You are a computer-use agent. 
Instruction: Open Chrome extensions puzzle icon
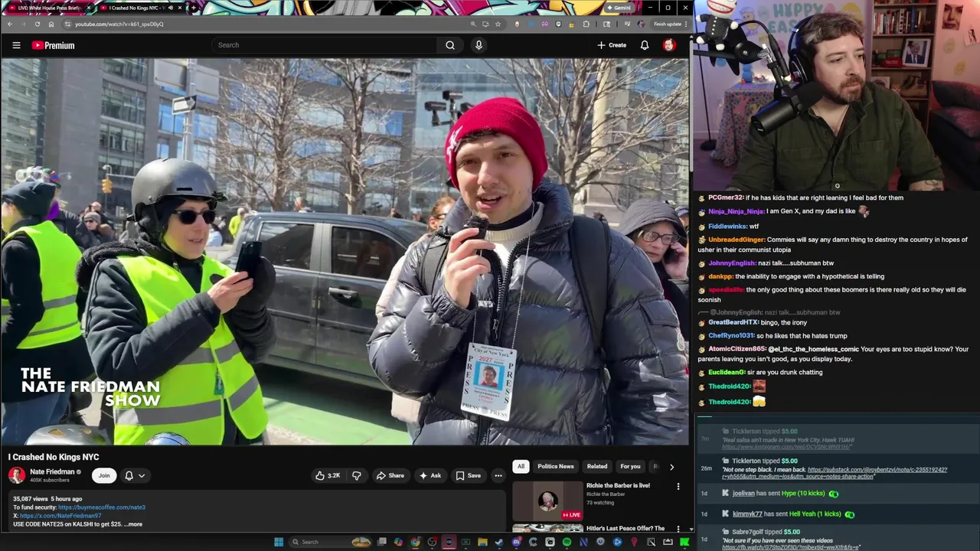pyautogui.click(x=586, y=24)
